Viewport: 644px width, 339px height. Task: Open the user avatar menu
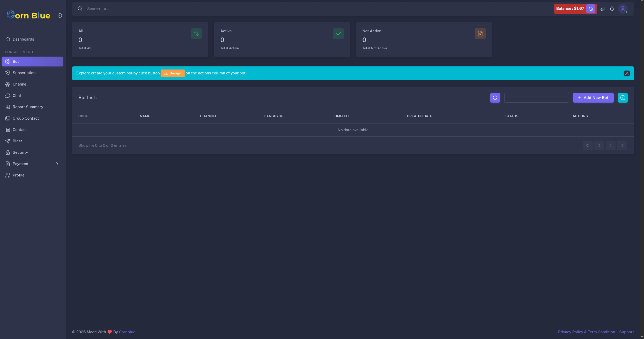(x=623, y=9)
